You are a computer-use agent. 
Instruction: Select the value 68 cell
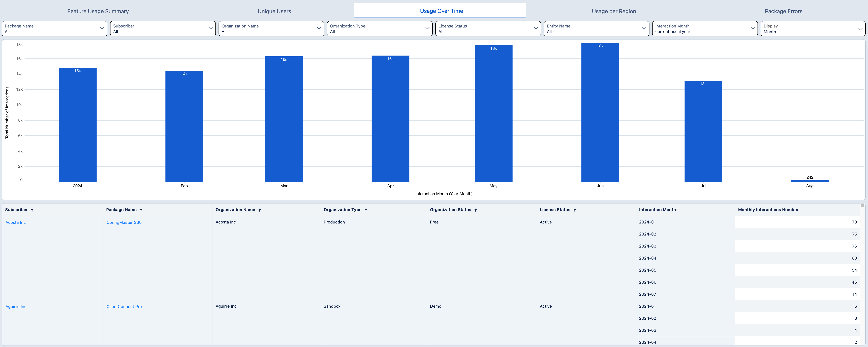click(x=797, y=258)
